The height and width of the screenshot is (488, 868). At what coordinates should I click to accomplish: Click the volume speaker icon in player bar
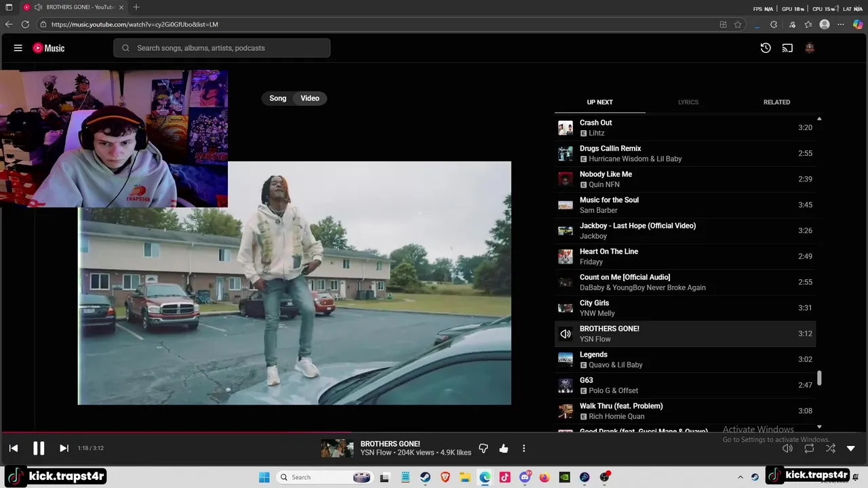click(787, 448)
